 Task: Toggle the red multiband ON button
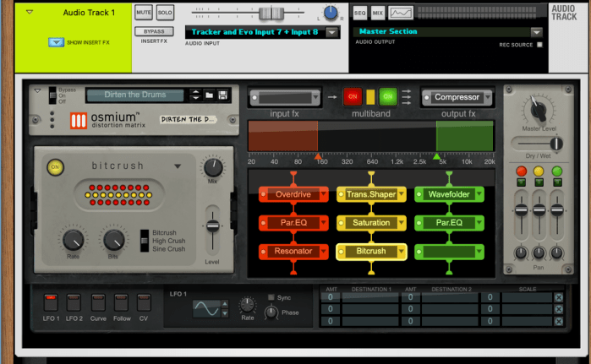352,97
